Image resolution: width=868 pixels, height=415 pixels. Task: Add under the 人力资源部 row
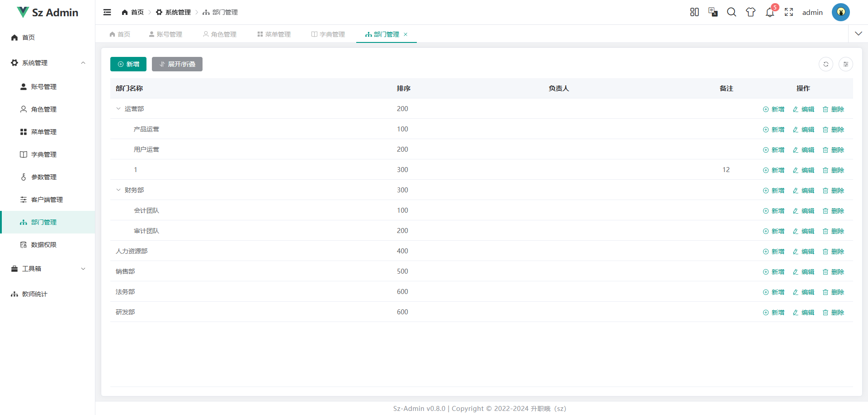[x=774, y=252]
